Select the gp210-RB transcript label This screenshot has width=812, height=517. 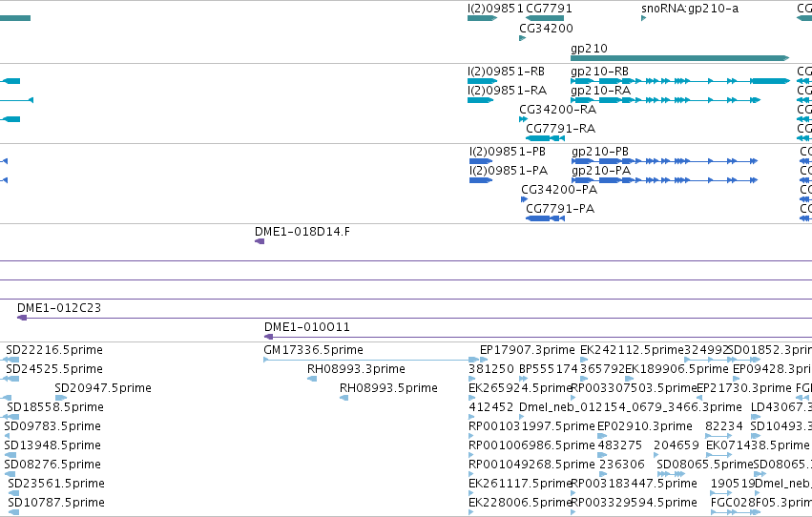(599, 72)
